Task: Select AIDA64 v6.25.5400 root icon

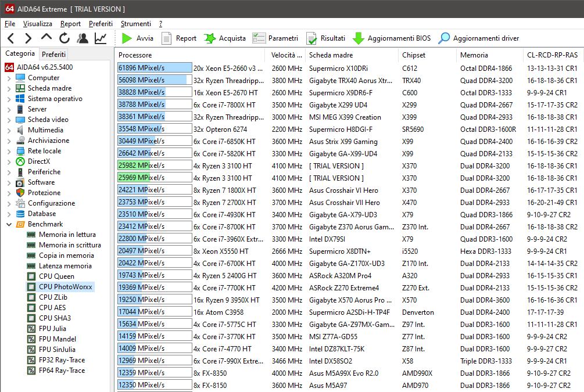Action: tap(9, 67)
